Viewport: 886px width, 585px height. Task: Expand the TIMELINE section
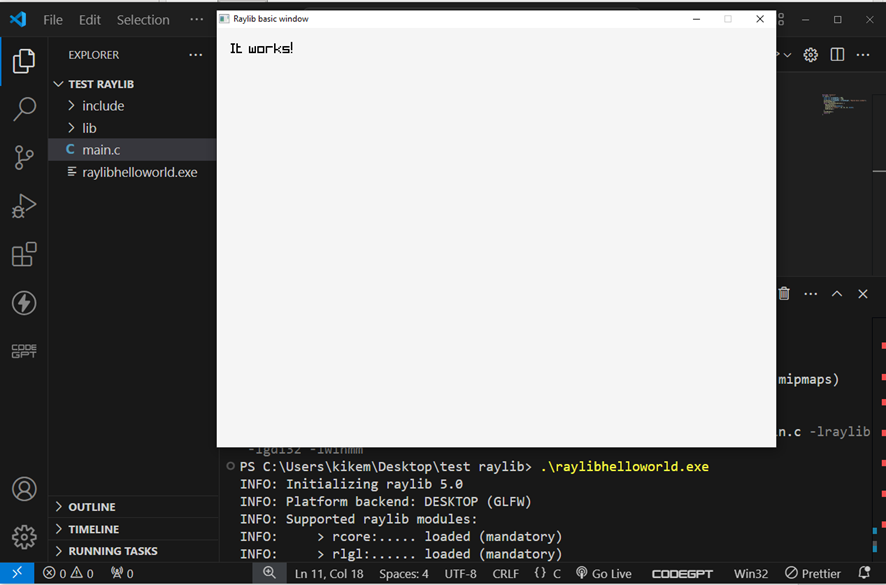[93, 529]
